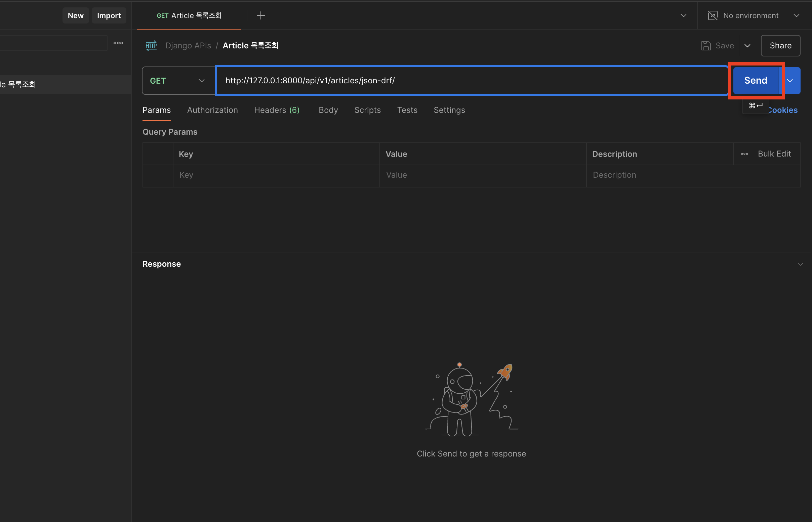Collapse the Response panel chevron
This screenshot has height=522, width=812.
tap(800, 264)
